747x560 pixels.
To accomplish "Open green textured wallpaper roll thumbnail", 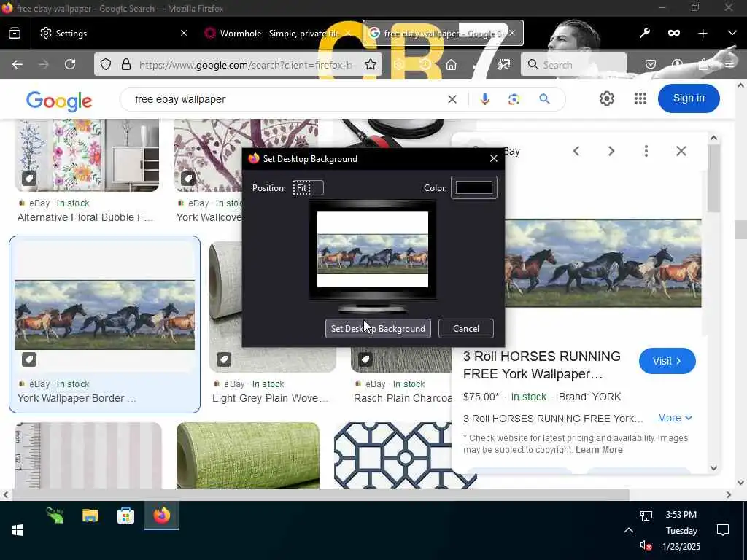I will 248,455.
